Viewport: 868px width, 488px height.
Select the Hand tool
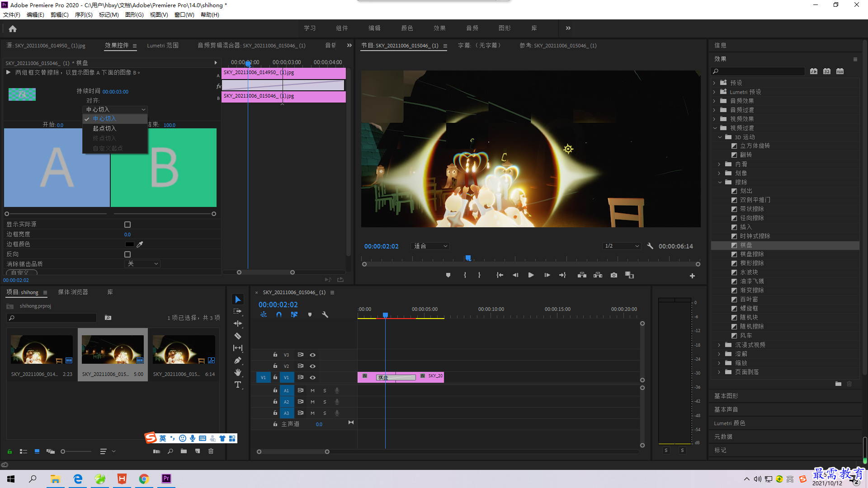(238, 372)
